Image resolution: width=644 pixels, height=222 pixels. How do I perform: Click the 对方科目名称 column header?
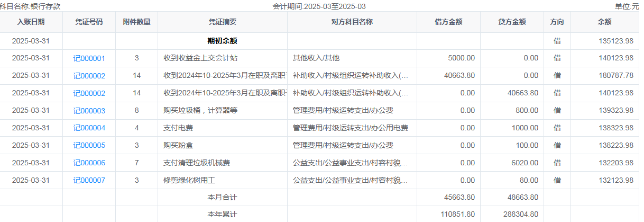pyautogui.click(x=352, y=22)
